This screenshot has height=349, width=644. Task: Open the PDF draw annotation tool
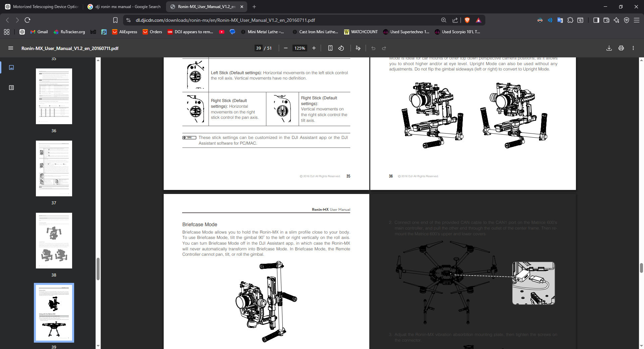358,48
